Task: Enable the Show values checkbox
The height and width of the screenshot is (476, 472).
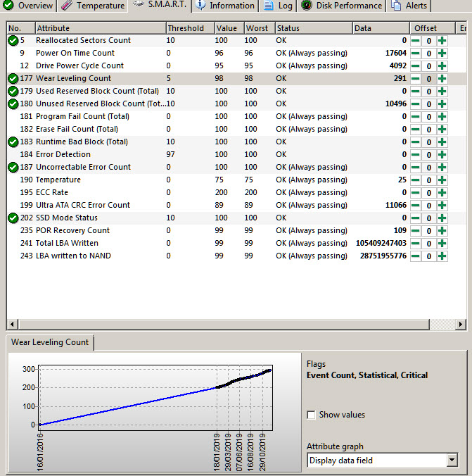Action: tap(311, 415)
